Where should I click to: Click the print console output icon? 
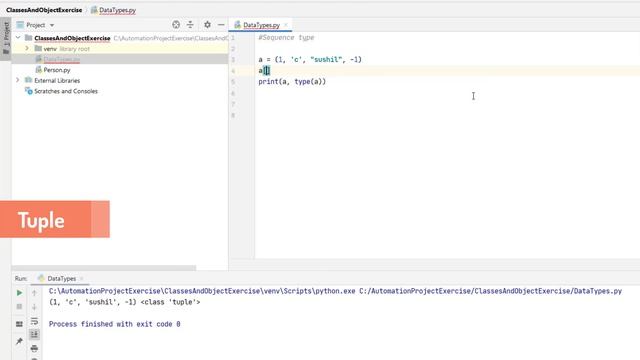pyautogui.click(x=34, y=348)
